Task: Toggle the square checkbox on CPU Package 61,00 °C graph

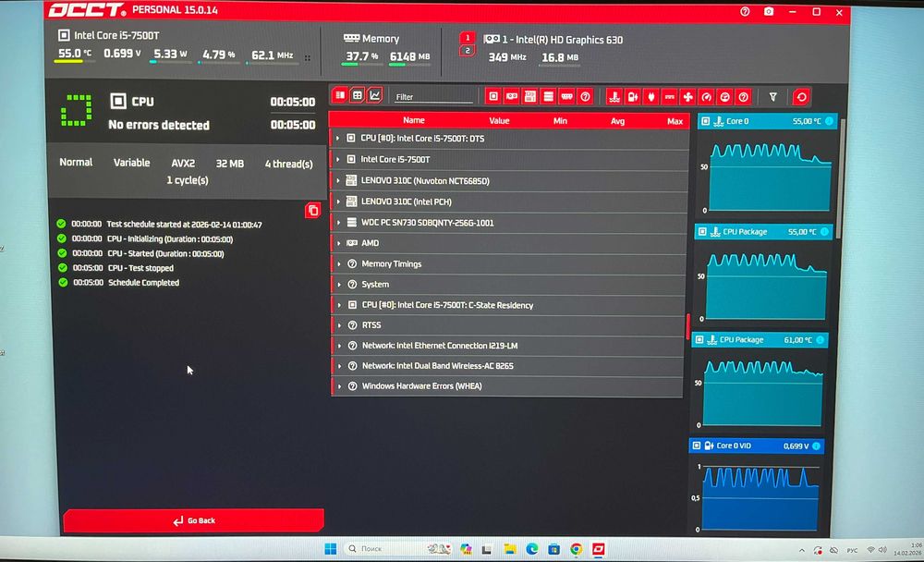Action: click(x=699, y=339)
